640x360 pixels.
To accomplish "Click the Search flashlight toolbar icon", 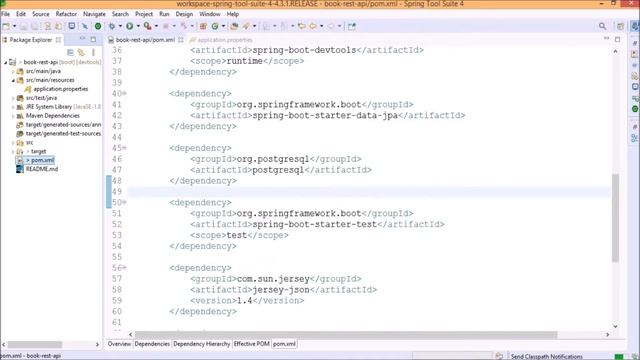I will [246, 26].
